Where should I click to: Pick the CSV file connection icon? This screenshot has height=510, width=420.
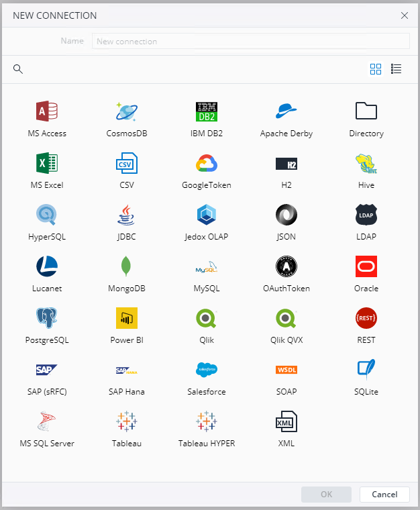tap(127, 163)
